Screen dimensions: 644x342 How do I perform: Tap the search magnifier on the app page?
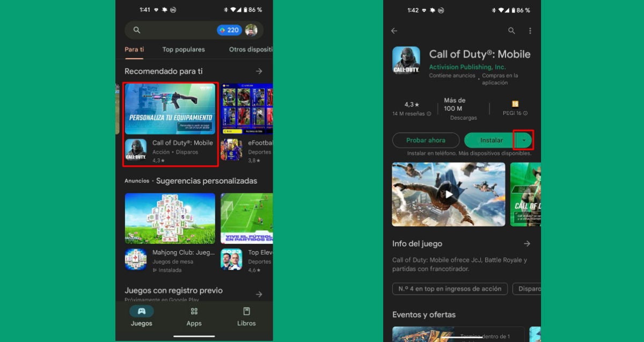coord(511,31)
